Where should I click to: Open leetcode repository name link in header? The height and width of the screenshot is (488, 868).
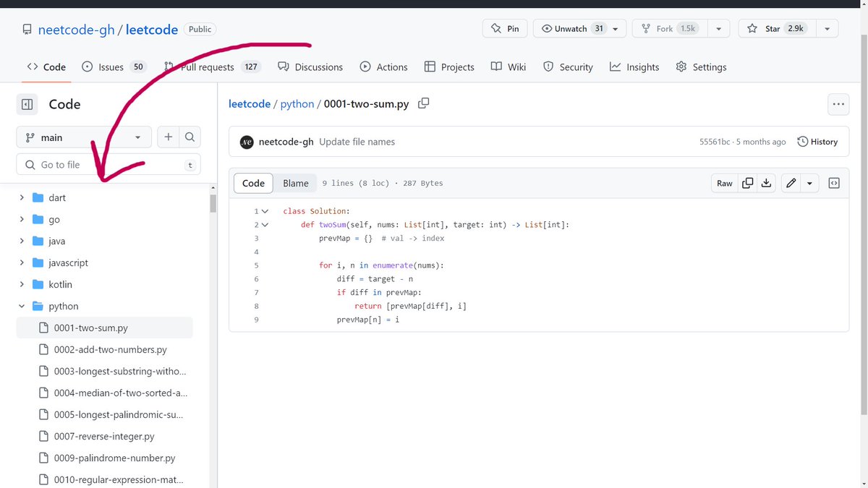point(152,30)
